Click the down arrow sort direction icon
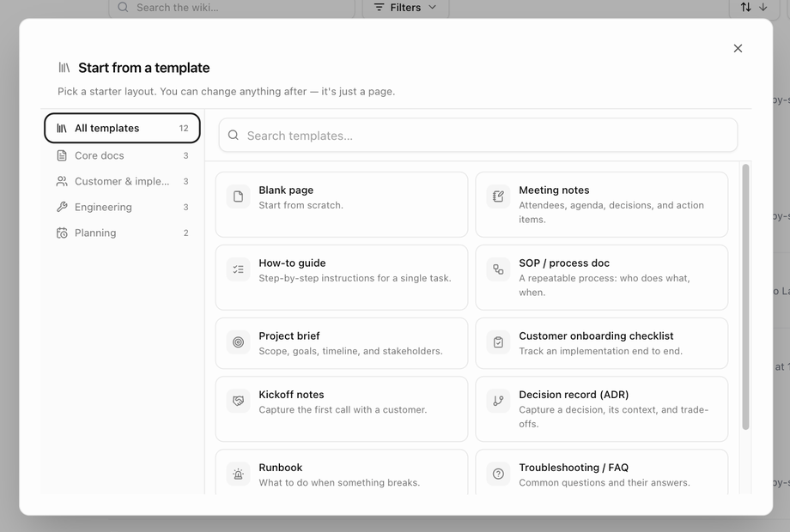790x532 pixels. (x=763, y=7)
